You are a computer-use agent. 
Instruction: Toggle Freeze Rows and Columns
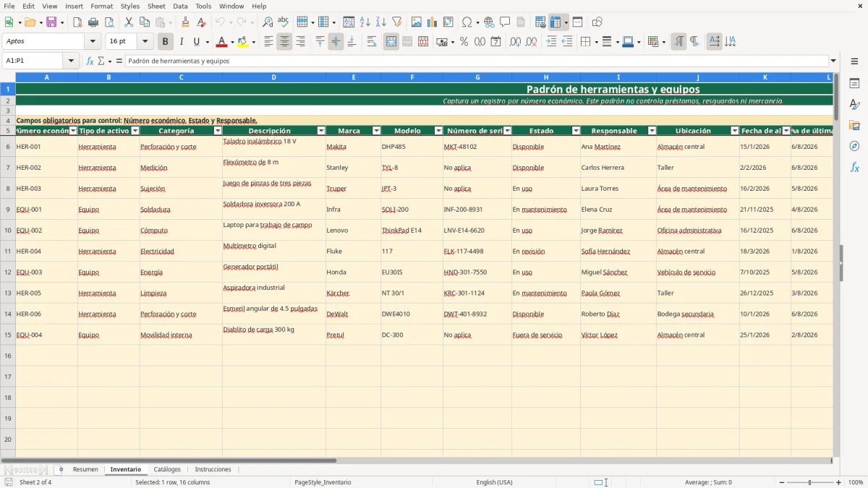click(x=556, y=22)
